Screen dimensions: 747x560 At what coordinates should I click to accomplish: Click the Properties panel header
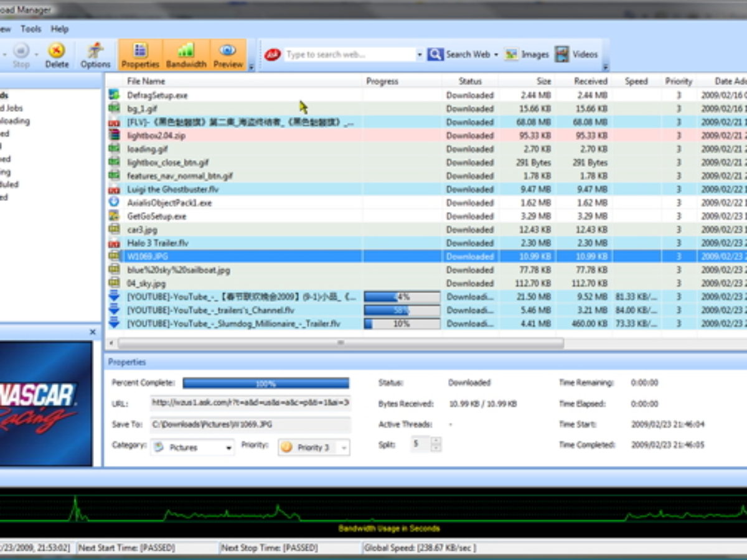(425, 362)
